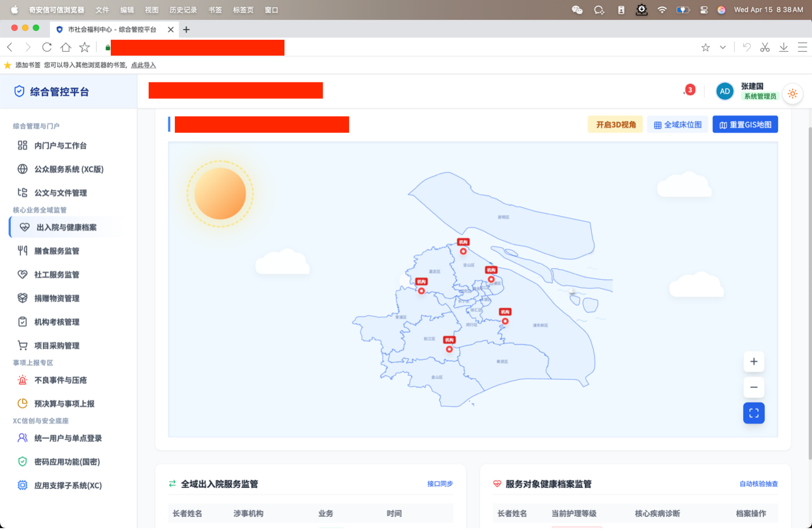Screen dimensions: 812x531
Task: Click the AD user avatar
Action: pos(725,91)
